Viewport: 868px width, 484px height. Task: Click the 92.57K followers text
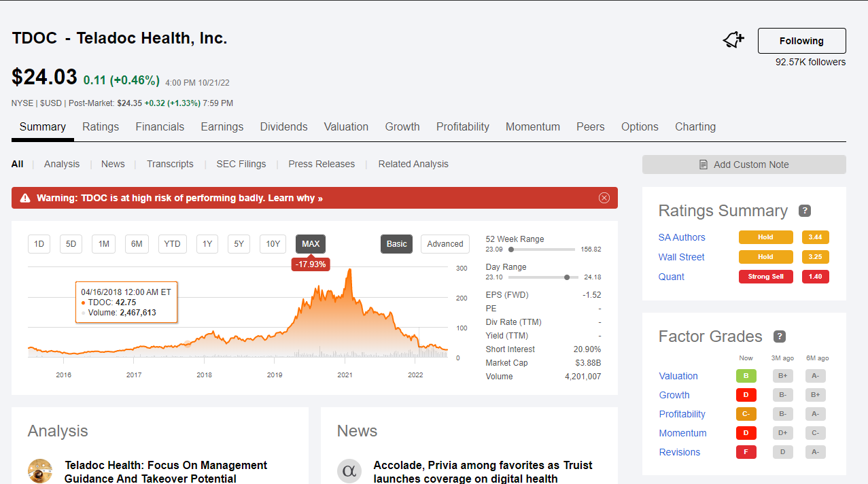pos(811,62)
